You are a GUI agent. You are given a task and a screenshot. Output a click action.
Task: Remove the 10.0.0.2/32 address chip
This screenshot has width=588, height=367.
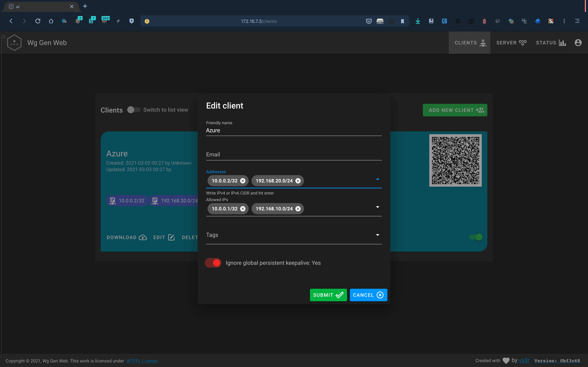coord(243,181)
